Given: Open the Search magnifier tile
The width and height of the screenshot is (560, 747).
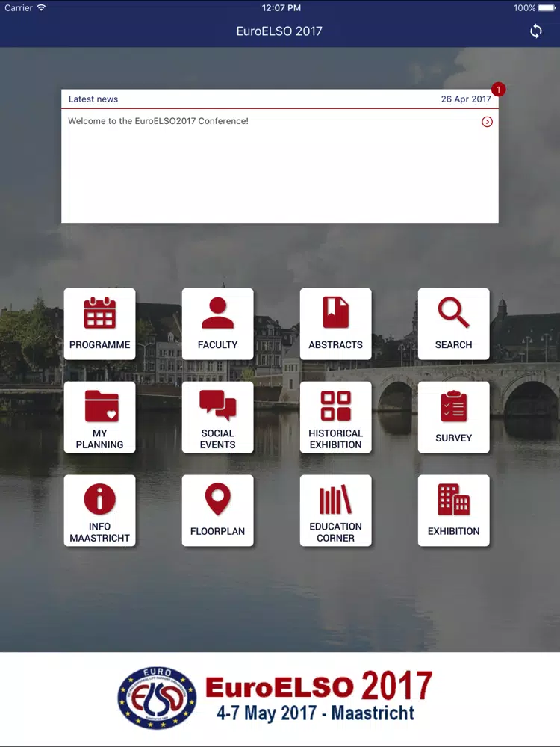Looking at the screenshot, I should tap(454, 324).
